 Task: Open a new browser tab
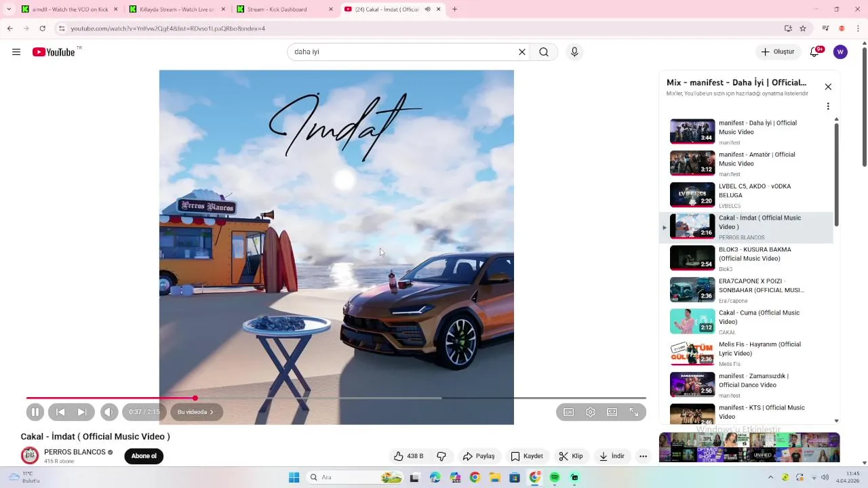click(454, 9)
